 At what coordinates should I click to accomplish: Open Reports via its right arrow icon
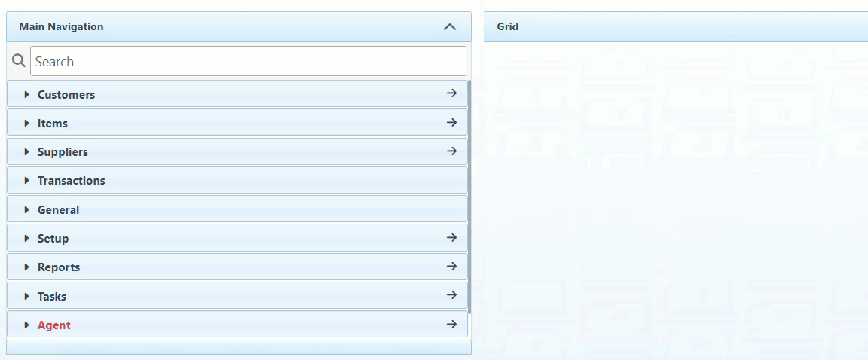(451, 267)
